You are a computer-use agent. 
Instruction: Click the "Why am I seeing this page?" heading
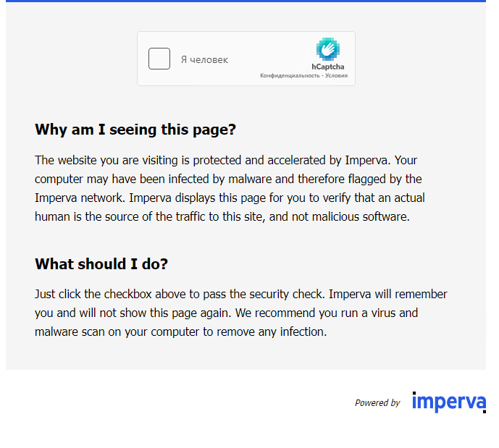[x=135, y=130]
